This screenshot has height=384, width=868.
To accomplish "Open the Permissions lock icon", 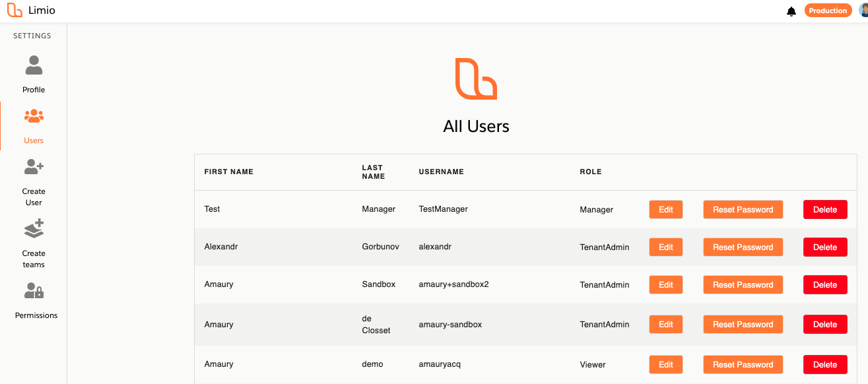I will tap(34, 290).
